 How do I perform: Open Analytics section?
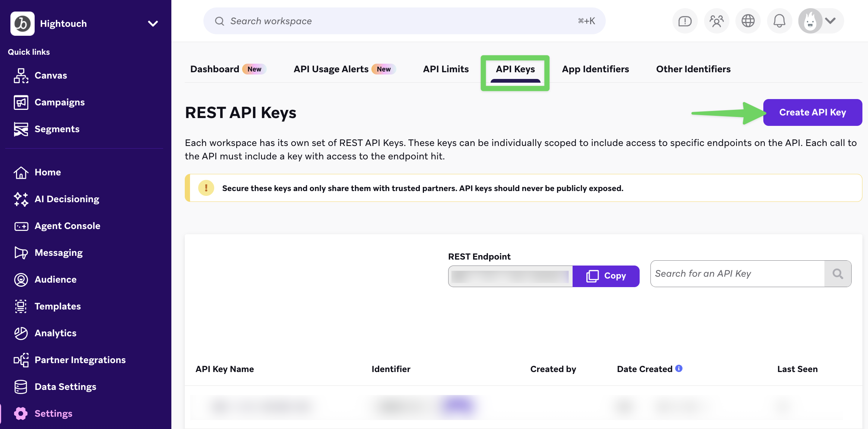point(45,333)
